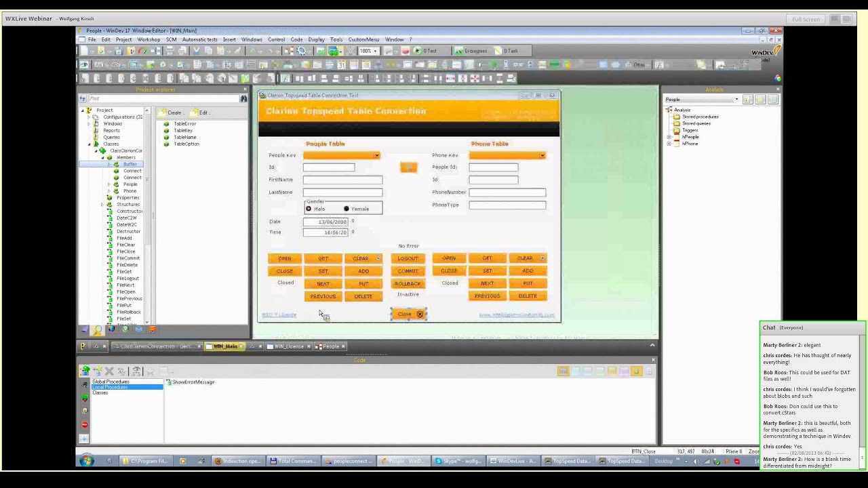Expand the hPeople node in Analysis tree
This screenshot has width=868, height=488.
pos(669,137)
